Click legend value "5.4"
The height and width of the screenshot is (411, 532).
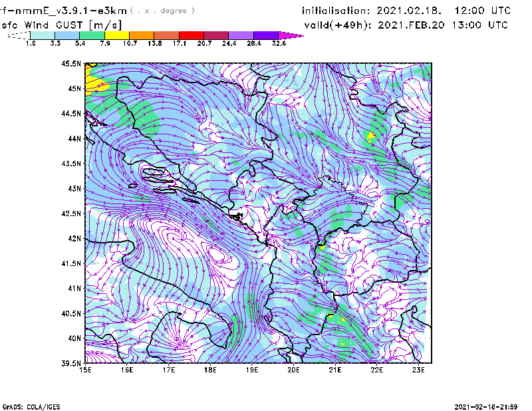pyautogui.click(x=80, y=43)
